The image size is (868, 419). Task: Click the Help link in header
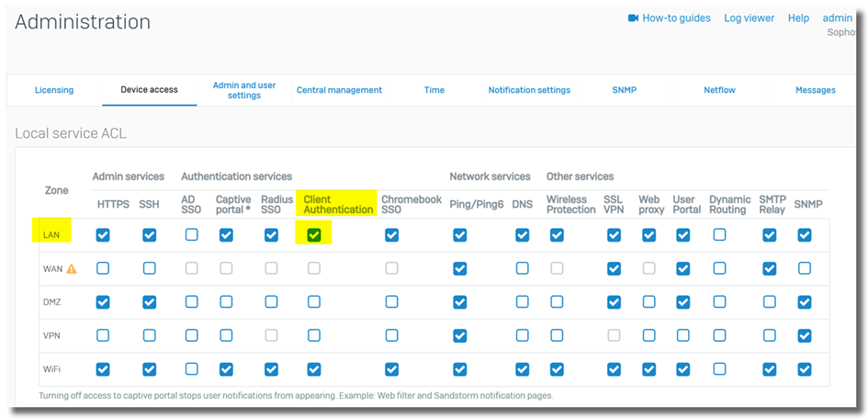(x=798, y=18)
